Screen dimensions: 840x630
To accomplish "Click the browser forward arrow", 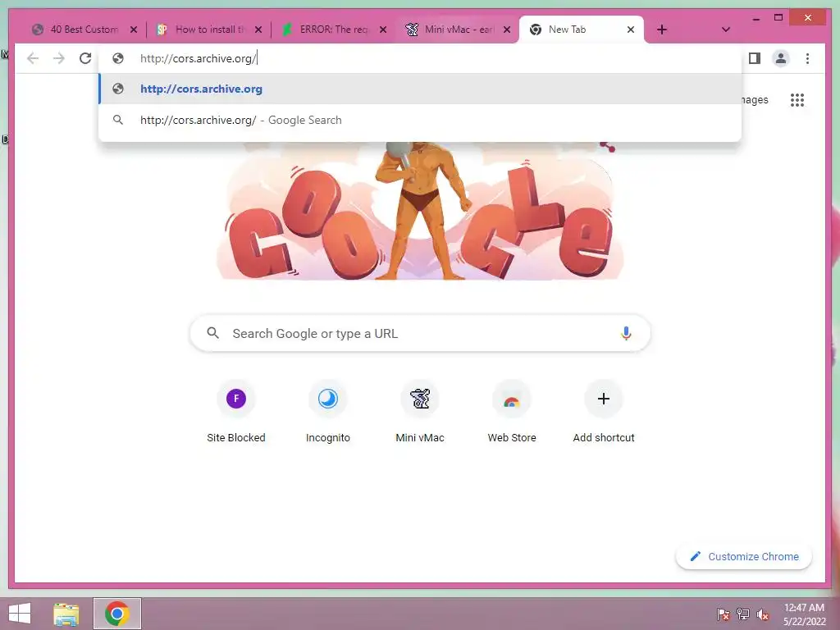I will (x=59, y=58).
